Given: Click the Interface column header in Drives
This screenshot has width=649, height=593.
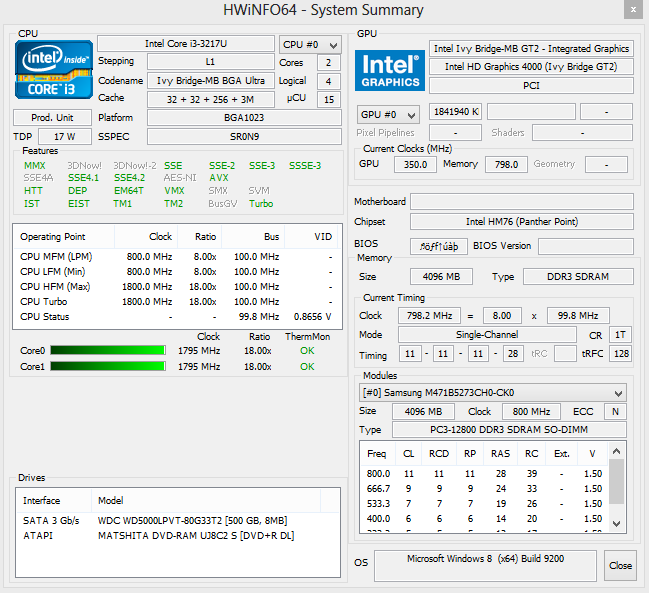Looking at the screenshot, I should click(54, 501).
